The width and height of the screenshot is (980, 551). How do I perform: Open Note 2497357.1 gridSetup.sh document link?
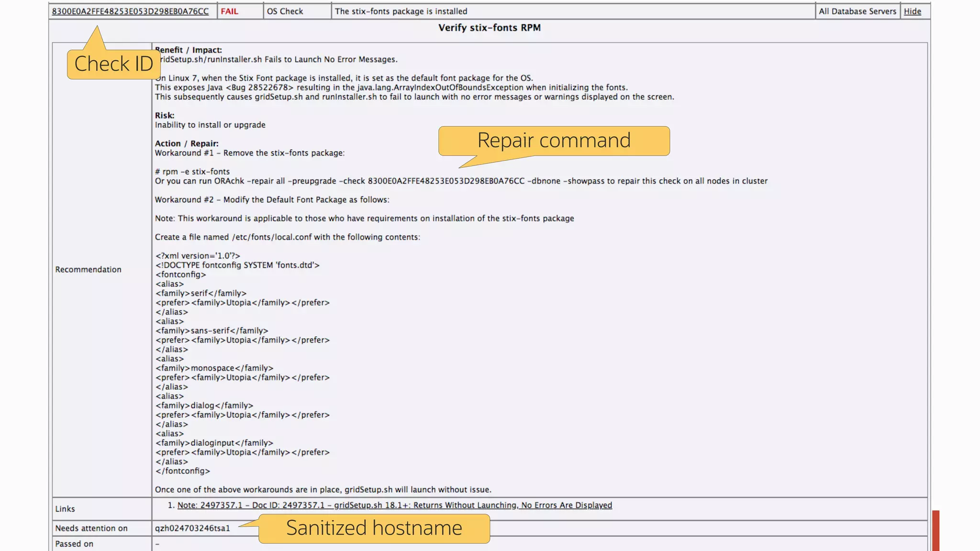pyautogui.click(x=394, y=505)
